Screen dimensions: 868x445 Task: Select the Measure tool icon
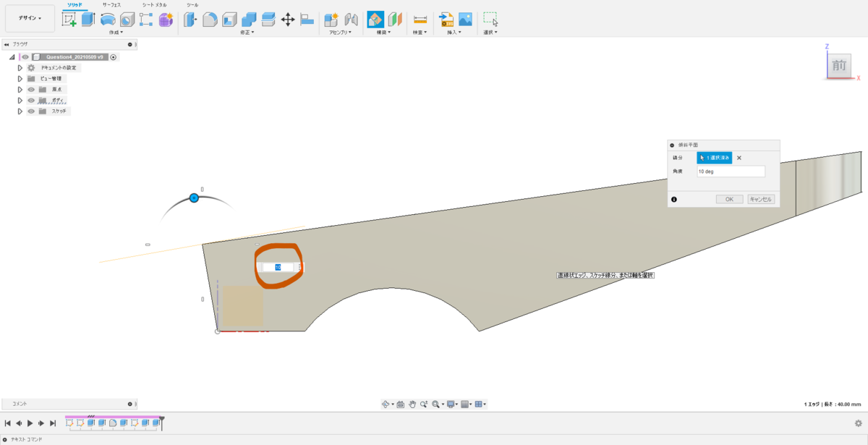coord(420,20)
